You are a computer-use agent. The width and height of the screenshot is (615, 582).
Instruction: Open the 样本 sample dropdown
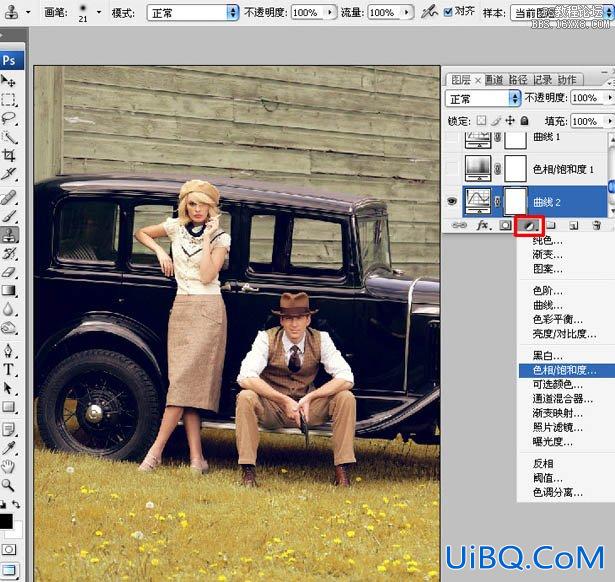(x=562, y=13)
